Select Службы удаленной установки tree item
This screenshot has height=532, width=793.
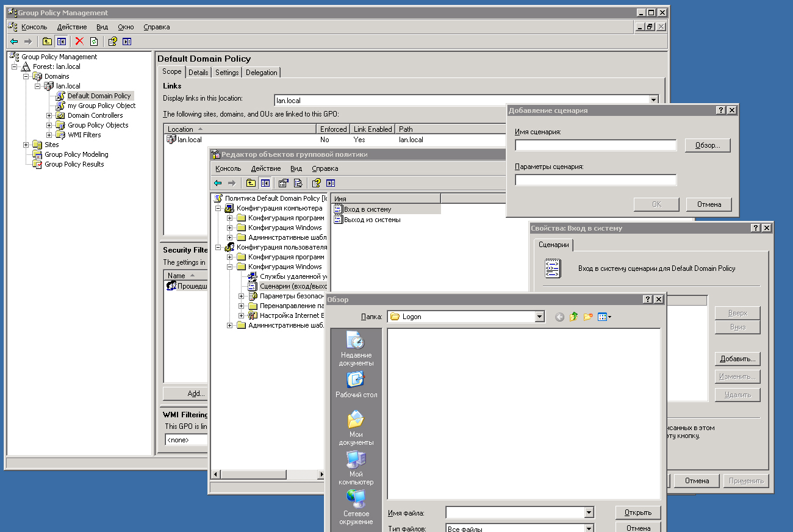click(x=293, y=276)
